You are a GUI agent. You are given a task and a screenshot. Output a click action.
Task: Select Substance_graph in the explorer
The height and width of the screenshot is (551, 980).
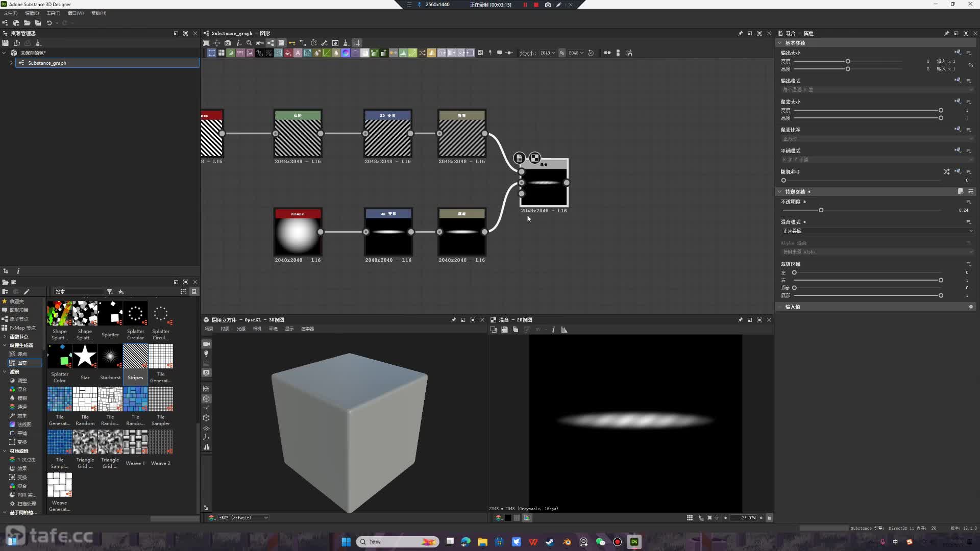[x=108, y=63]
